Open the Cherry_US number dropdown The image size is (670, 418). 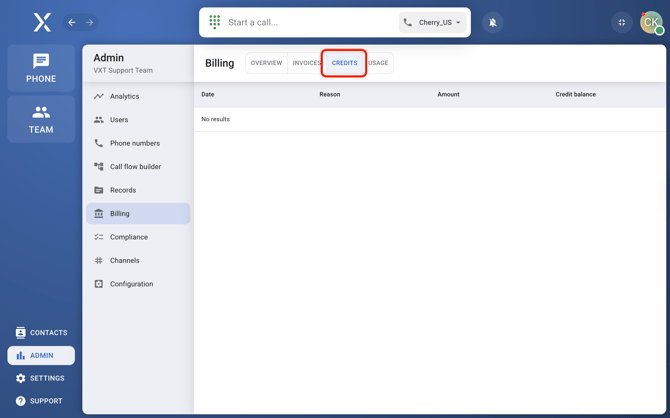click(432, 22)
